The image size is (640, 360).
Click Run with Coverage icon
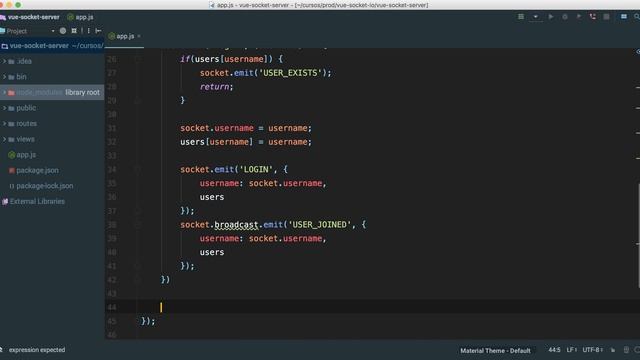tap(579, 17)
